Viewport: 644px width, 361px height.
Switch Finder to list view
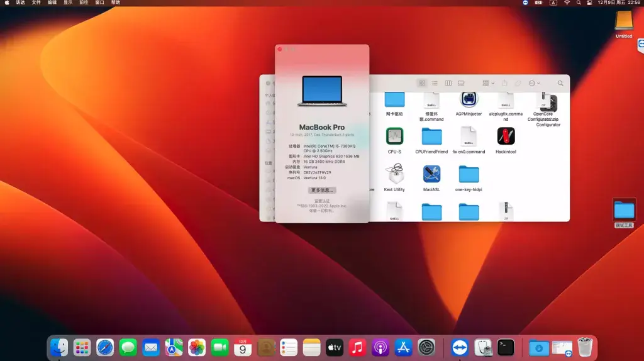[x=435, y=83]
